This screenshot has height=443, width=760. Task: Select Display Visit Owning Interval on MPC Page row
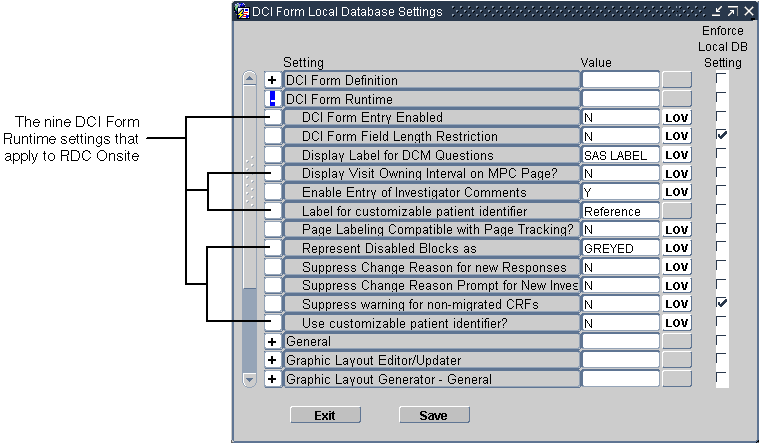[431, 174]
